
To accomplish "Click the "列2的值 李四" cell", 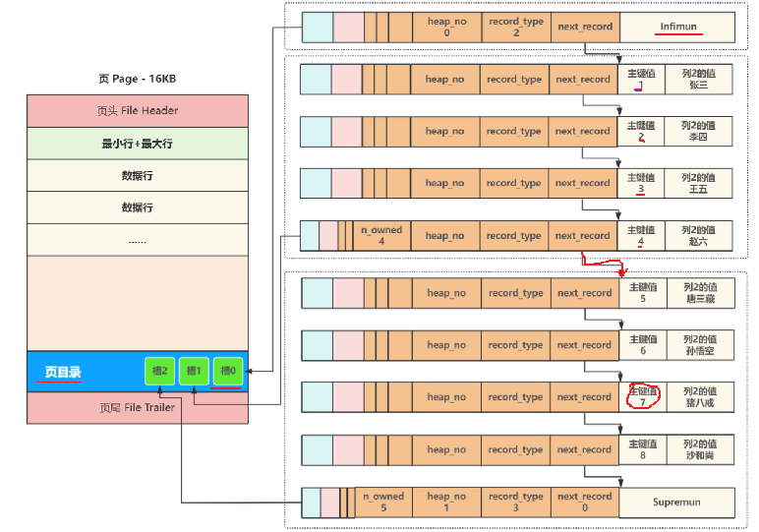I will [698, 131].
